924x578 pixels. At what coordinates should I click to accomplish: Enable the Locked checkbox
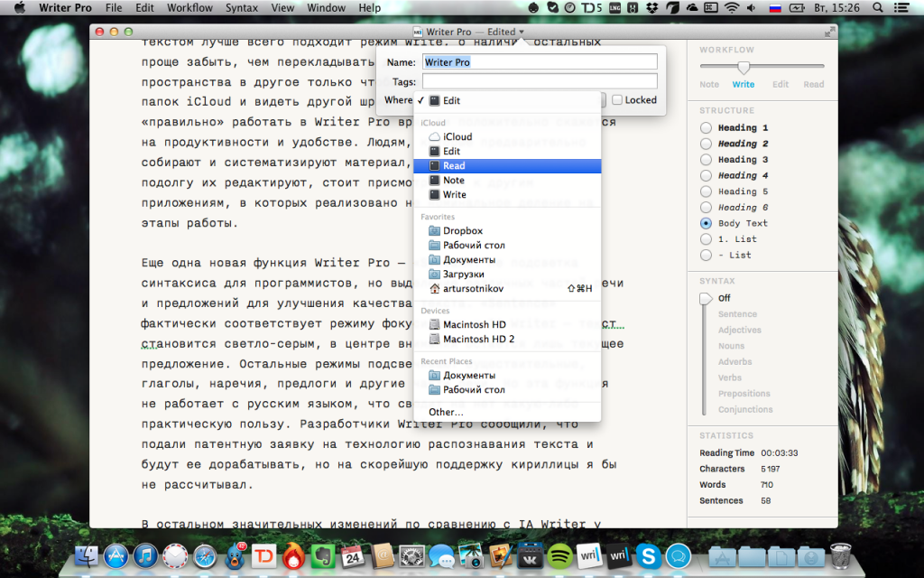[617, 100]
